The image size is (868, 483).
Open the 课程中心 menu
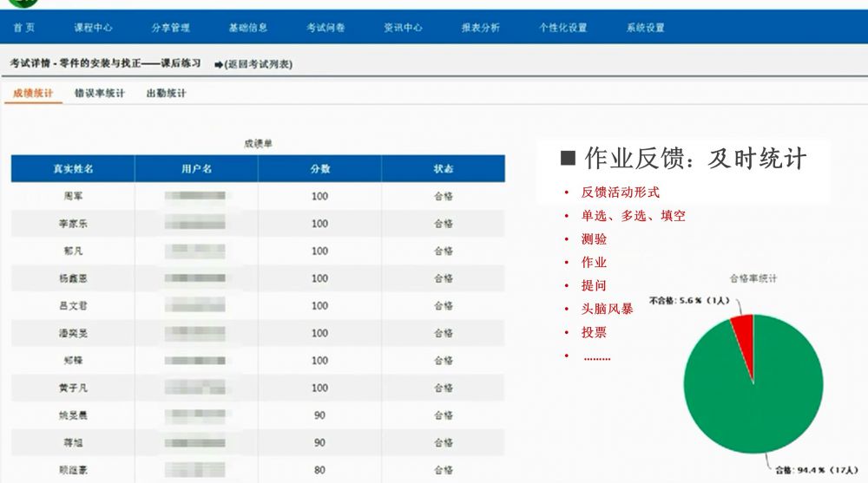coord(93,28)
